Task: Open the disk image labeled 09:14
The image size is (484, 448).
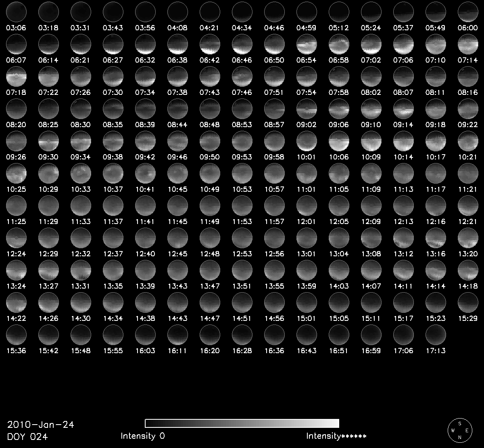Action: point(404,109)
